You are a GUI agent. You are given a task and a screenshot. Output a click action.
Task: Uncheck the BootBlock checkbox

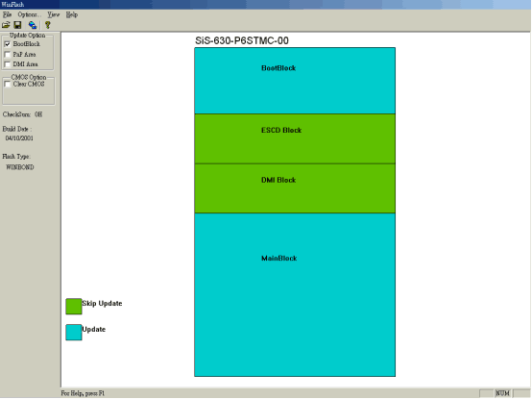tap(7, 44)
